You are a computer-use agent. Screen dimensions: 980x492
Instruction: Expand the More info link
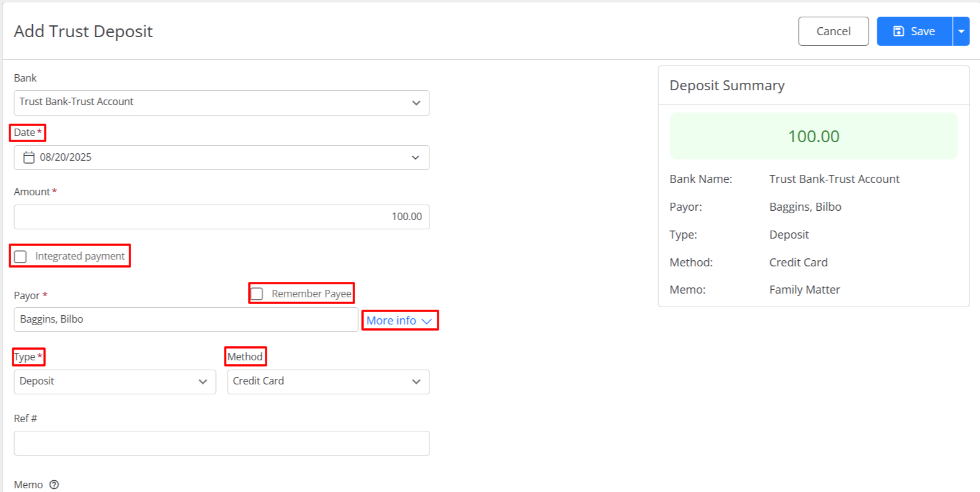399,321
